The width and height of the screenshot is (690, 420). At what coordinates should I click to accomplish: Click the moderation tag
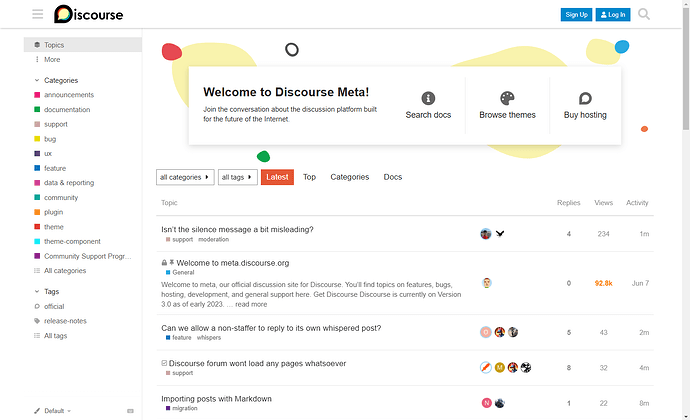pyautogui.click(x=213, y=239)
